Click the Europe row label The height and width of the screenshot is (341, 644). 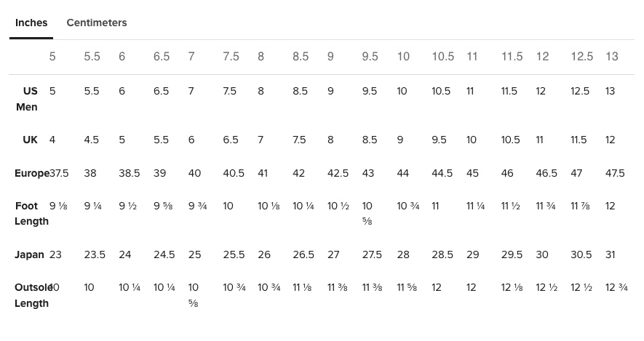pos(31,173)
